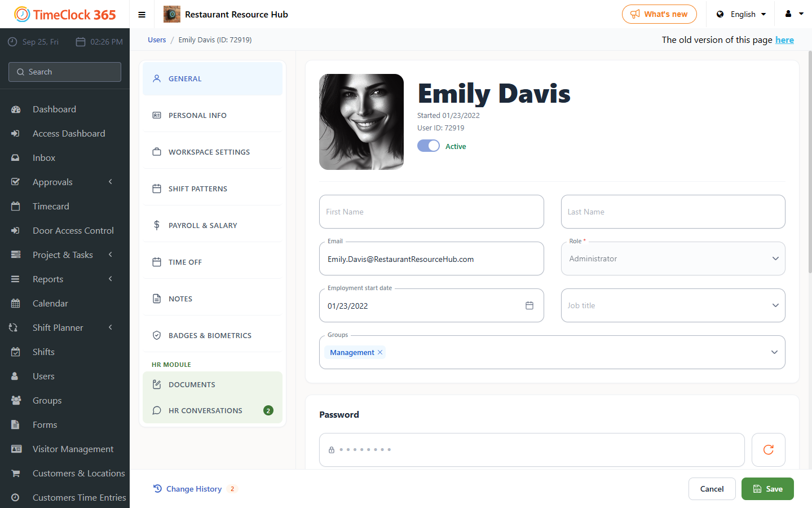This screenshot has height=508, width=812.
Task: Click the Save button
Action: click(767, 489)
